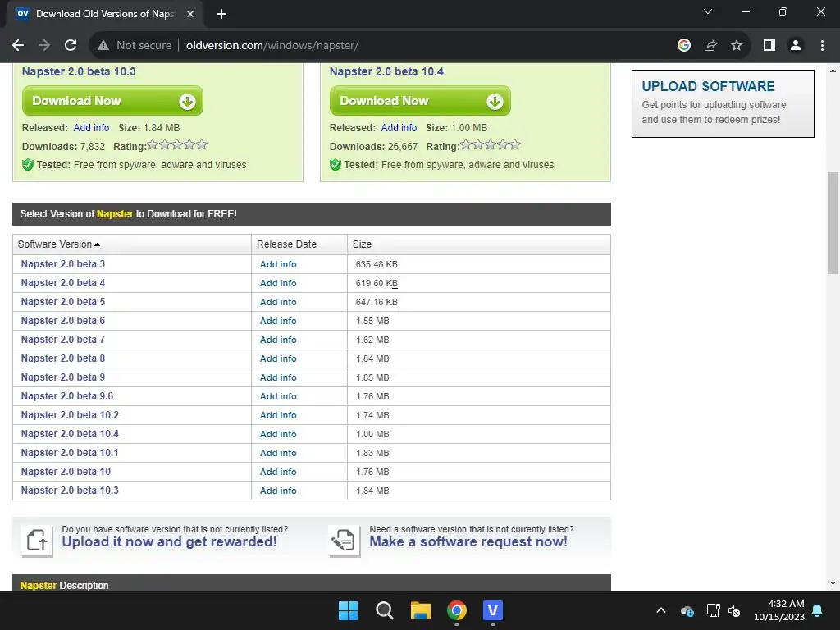Click the muted volume tray icon
The height and width of the screenshot is (630, 840).
click(x=734, y=610)
